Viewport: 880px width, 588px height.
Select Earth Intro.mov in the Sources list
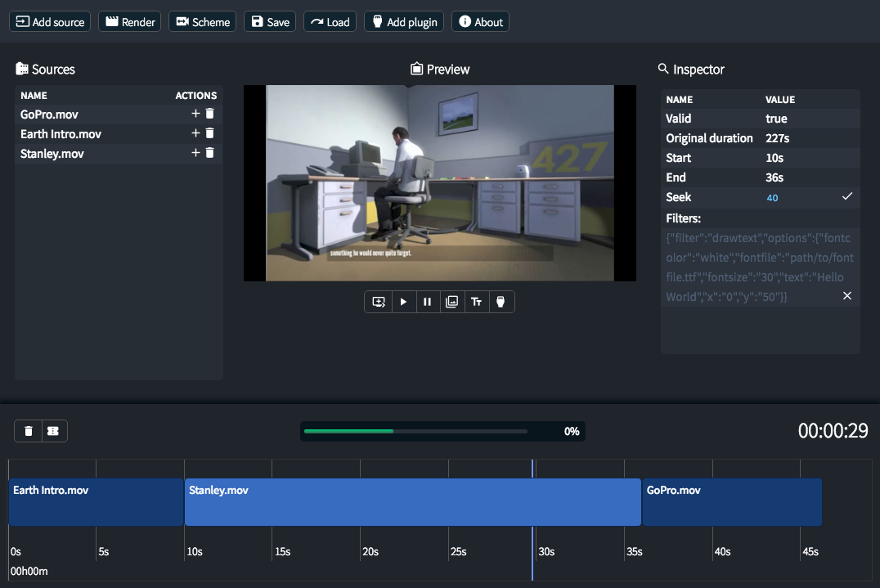pos(61,134)
